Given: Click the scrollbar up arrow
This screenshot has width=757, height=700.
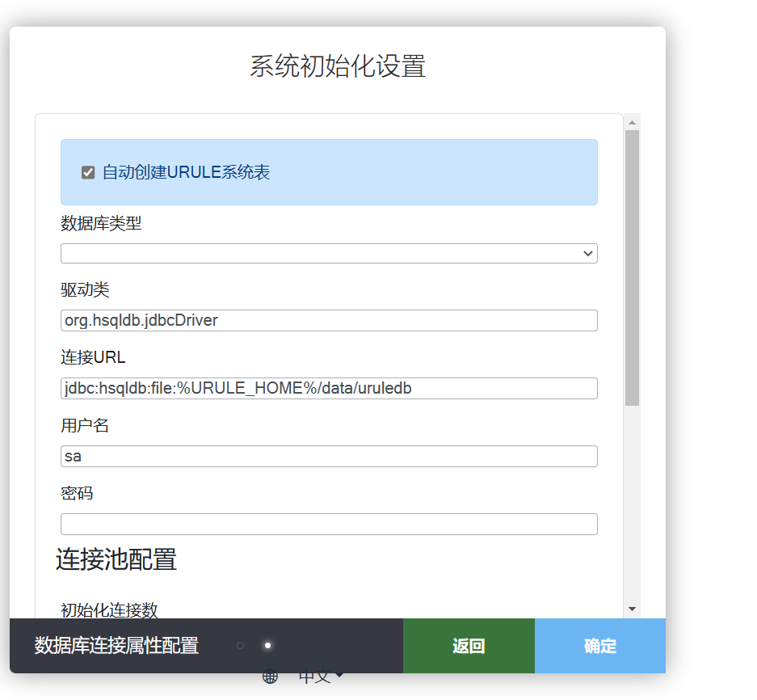Looking at the screenshot, I should 633,122.
